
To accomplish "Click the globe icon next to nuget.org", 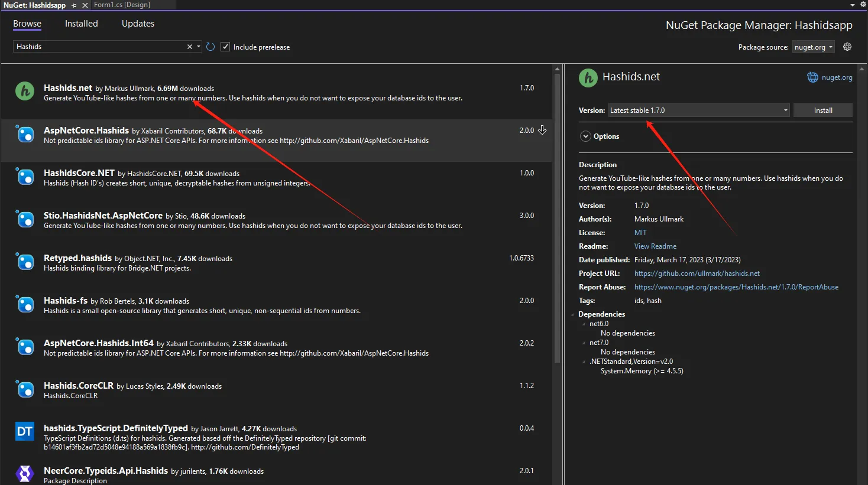I will [812, 77].
